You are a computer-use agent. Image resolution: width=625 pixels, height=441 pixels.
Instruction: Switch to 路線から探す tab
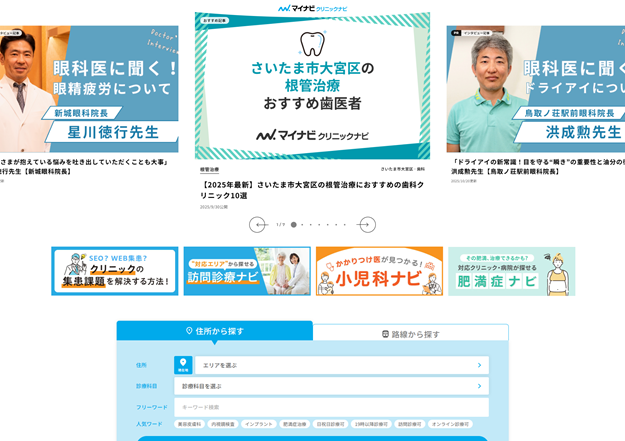coord(411,334)
